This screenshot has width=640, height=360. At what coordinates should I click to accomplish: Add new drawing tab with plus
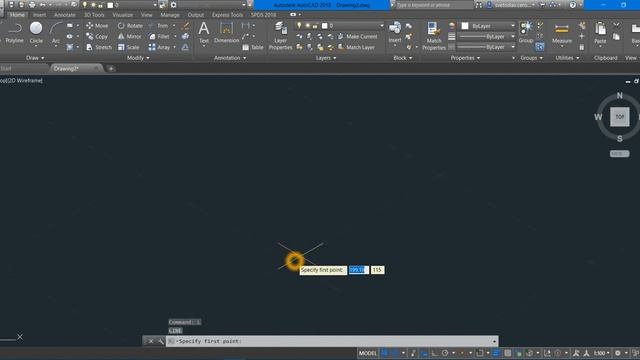click(111, 69)
